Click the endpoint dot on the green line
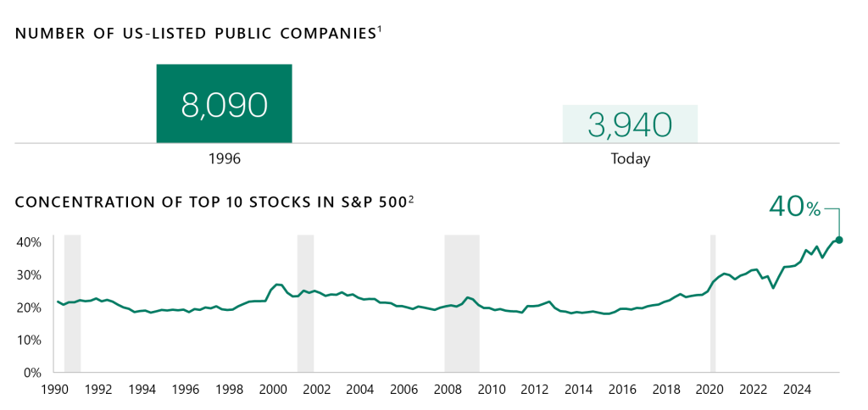868x410 pixels. (x=839, y=240)
